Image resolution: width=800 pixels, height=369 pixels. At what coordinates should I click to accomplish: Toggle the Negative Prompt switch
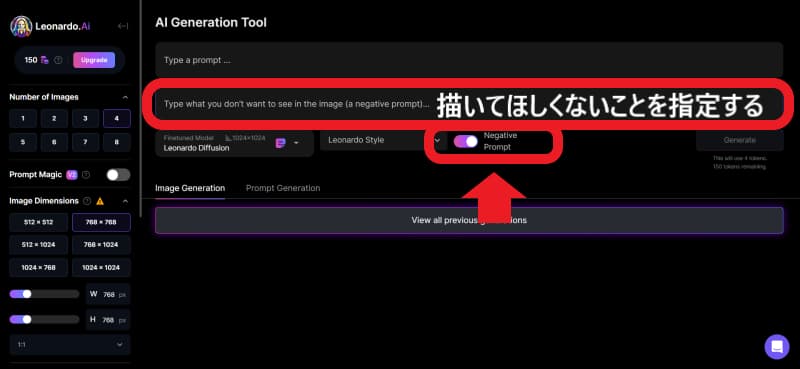[466, 141]
